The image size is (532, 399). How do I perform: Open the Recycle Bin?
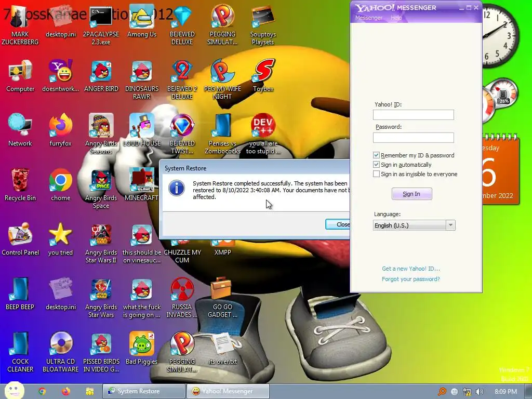point(20,185)
